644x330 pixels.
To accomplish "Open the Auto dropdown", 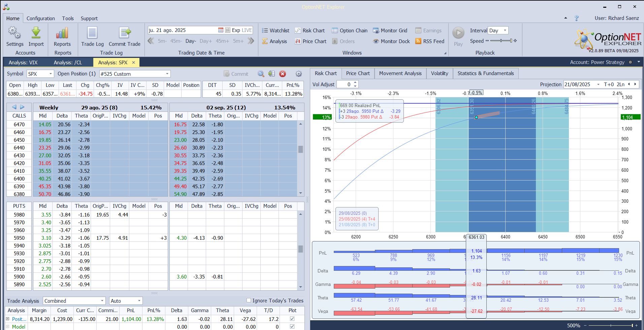I will pos(139,301).
